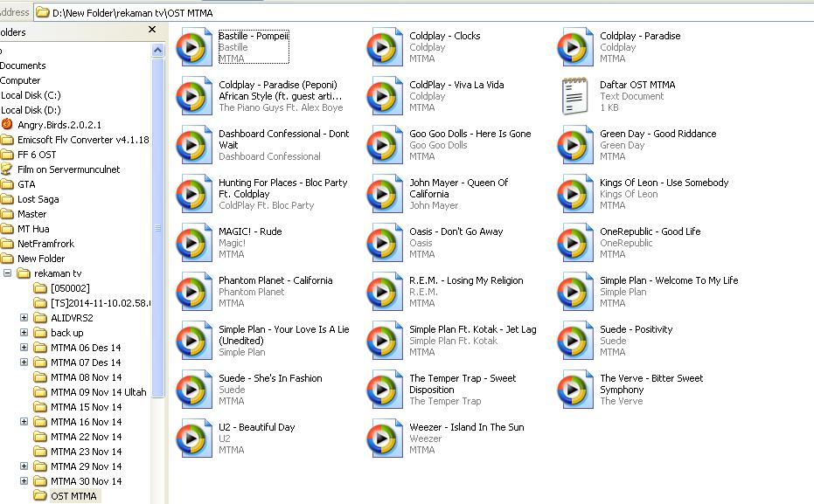
Task: Open Local Disk (D:) in the tree
Action: click(x=31, y=110)
